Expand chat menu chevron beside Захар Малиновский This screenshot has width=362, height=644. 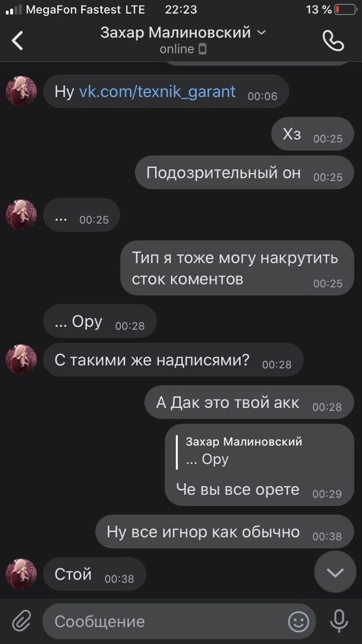click(261, 32)
